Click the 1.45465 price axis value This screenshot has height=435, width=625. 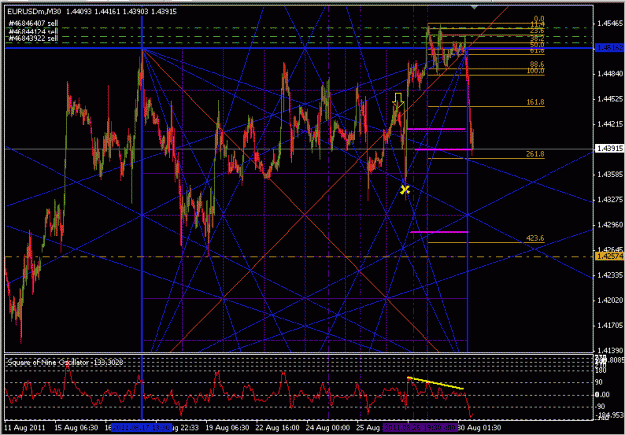click(608, 24)
